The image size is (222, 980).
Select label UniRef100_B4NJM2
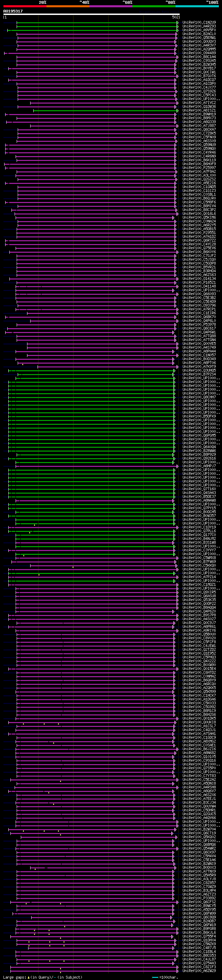[x=199, y=539]
